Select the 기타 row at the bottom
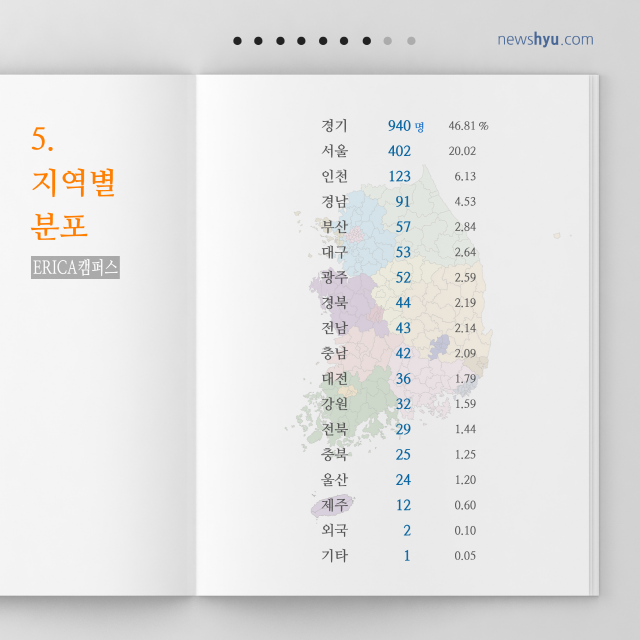This screenshot has height=640, width=640. (334, 555)
